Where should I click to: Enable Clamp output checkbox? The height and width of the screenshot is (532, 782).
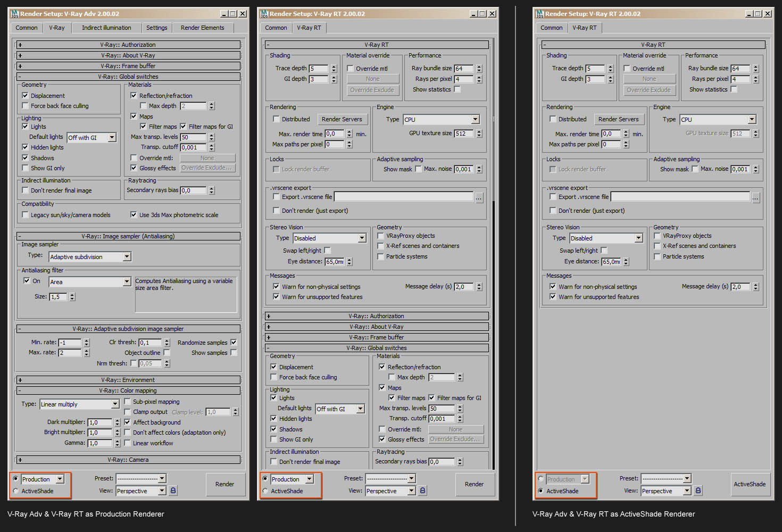(x=127, y=412)
